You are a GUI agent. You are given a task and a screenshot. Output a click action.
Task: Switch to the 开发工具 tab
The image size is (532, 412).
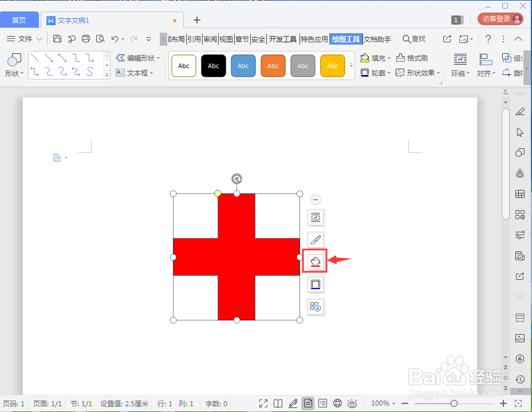(x=283, y=39)
